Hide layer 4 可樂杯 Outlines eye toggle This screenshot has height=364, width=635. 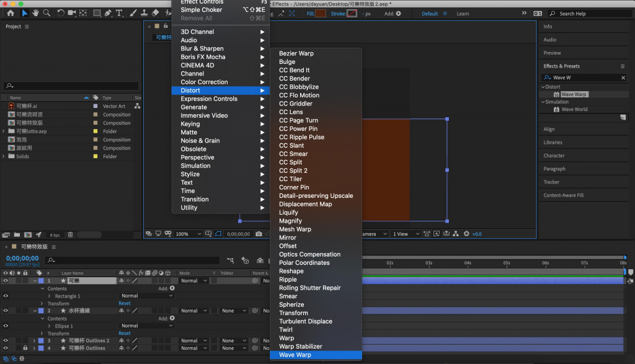click(x=6, y=348)
